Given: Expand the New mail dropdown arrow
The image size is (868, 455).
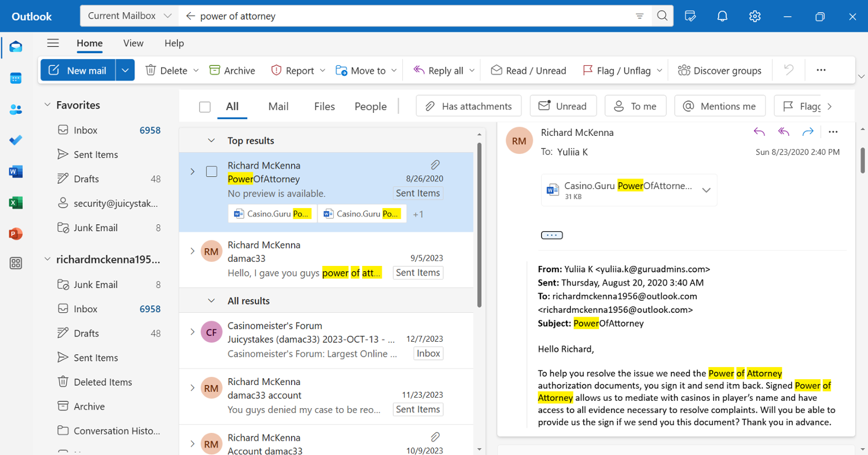Looking at the screenshot, I should [126, 71].
